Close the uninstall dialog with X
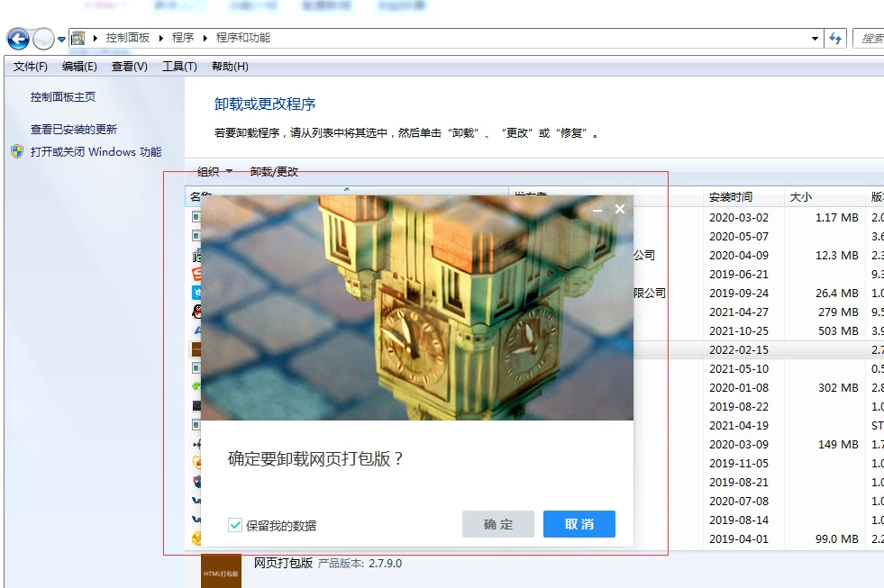 click(620, 209)
